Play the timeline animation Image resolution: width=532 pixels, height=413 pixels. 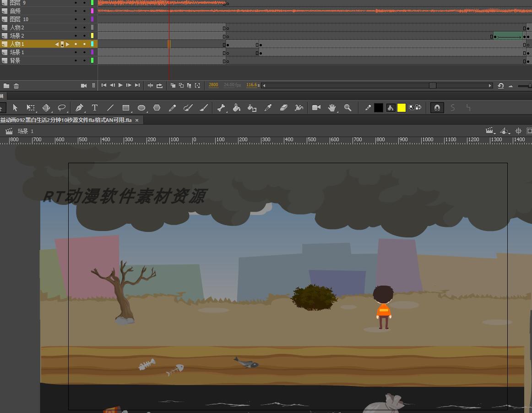point(120,85)
